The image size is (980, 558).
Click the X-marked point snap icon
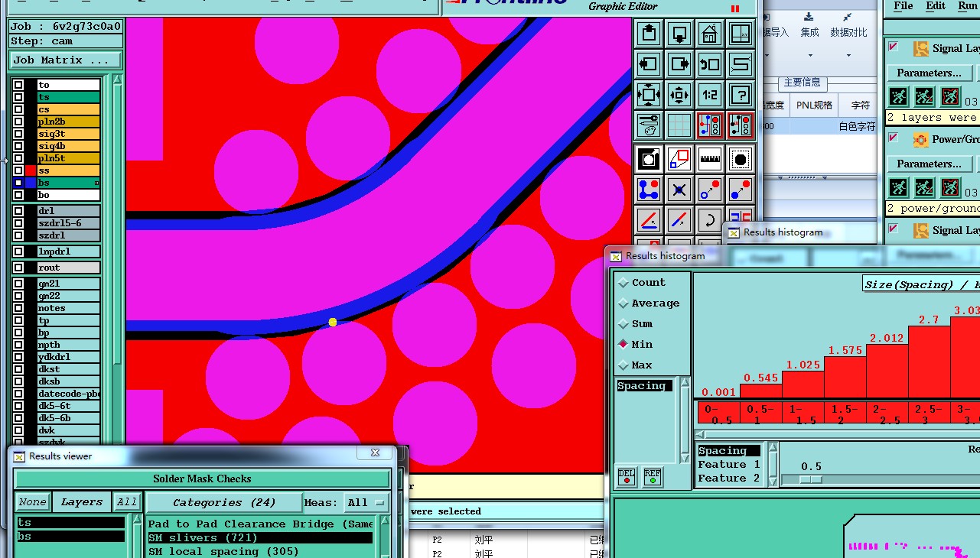click(x=679, y=190)
